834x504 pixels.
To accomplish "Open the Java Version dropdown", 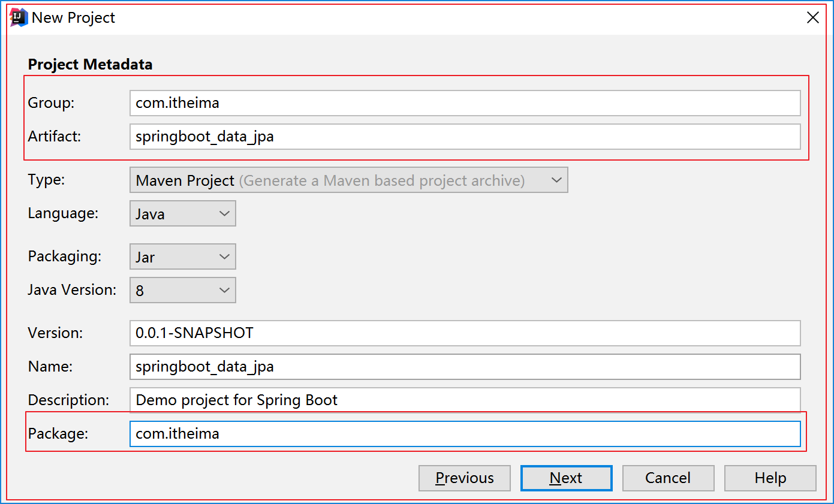I will pos(183,290).
